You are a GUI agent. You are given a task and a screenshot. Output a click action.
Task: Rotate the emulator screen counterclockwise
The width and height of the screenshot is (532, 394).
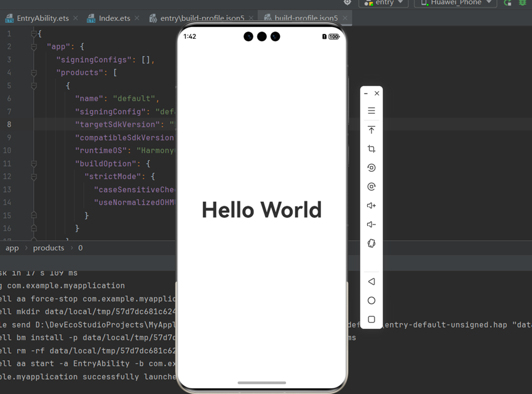pyautogui.click(x=371, y=168)
